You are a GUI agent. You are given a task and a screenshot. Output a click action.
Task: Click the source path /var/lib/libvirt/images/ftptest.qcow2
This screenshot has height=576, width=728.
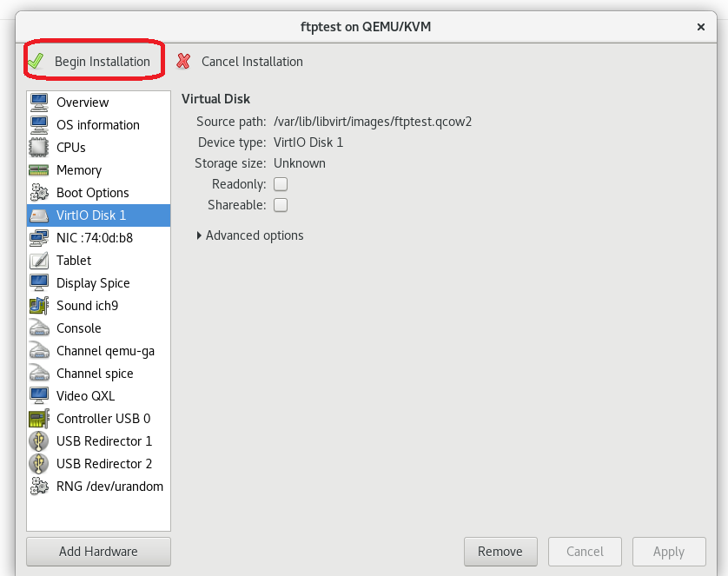coord(373,122)
